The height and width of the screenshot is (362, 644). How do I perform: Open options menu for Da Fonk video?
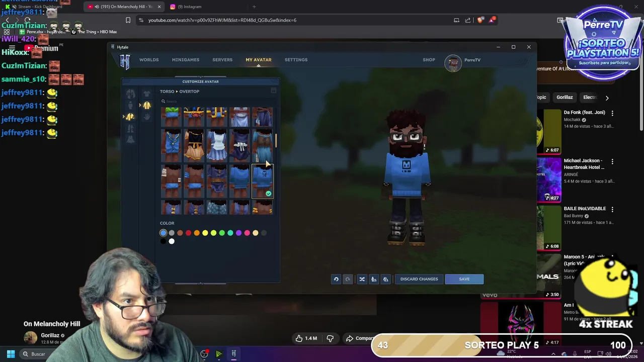(x=612, y=113)
